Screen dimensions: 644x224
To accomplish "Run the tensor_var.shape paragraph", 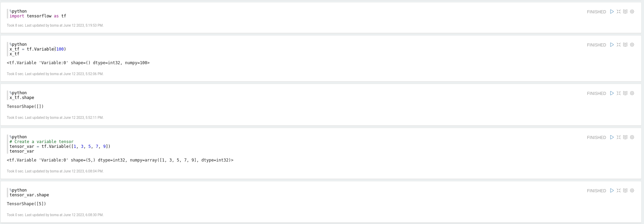I will coord(612,191).
